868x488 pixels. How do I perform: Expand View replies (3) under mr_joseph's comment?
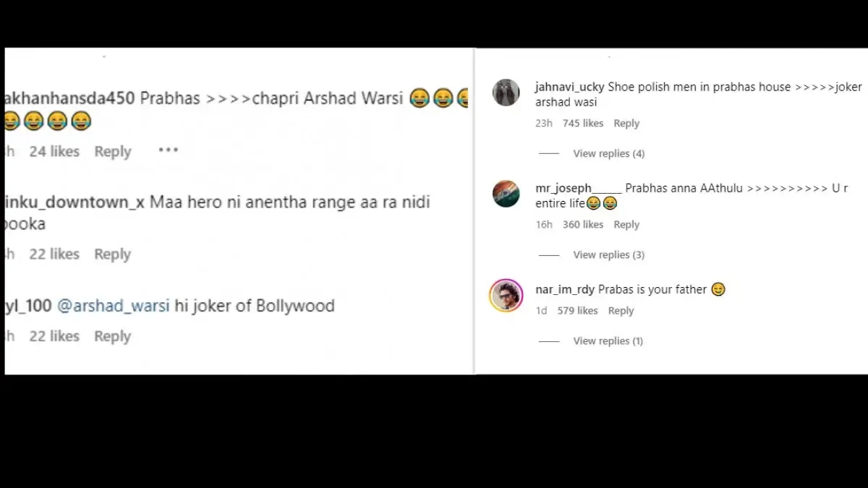[608, 254]
